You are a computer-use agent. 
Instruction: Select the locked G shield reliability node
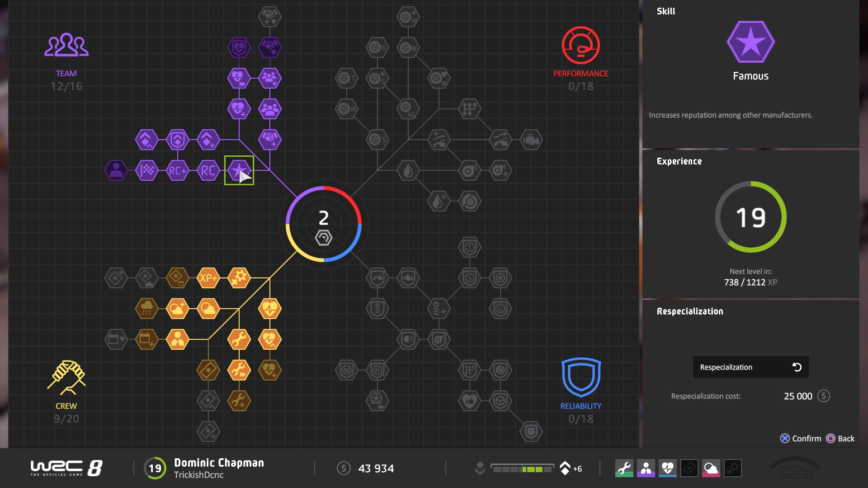point(500,309)
